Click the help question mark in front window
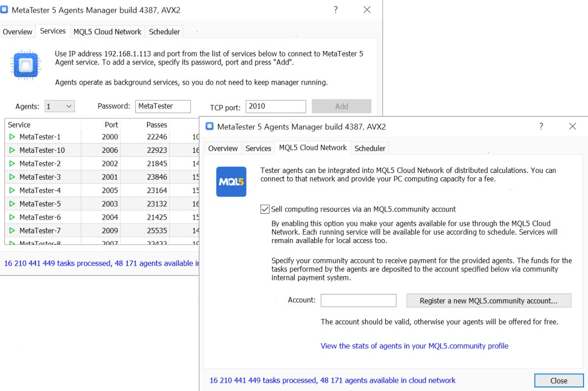The height and width of the screenshot is (391, 588). (x=541, y=126)
